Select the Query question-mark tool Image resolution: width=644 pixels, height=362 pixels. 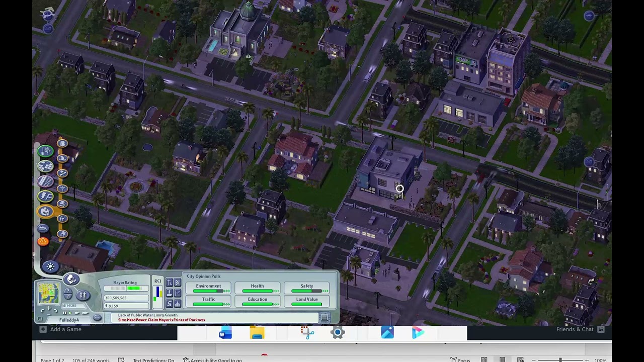pos(68,295)
